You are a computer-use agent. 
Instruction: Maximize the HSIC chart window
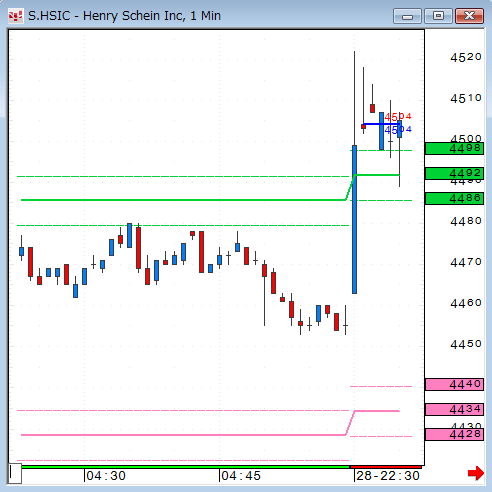[438, 16]
